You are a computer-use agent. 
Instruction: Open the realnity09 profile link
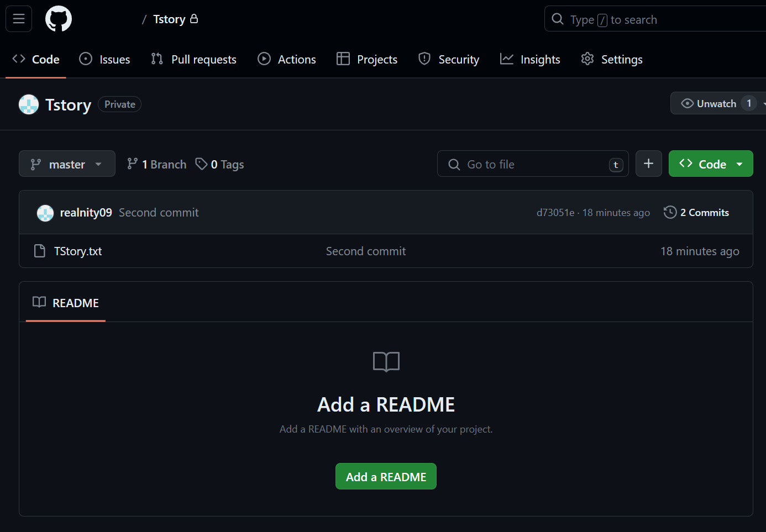86,213
